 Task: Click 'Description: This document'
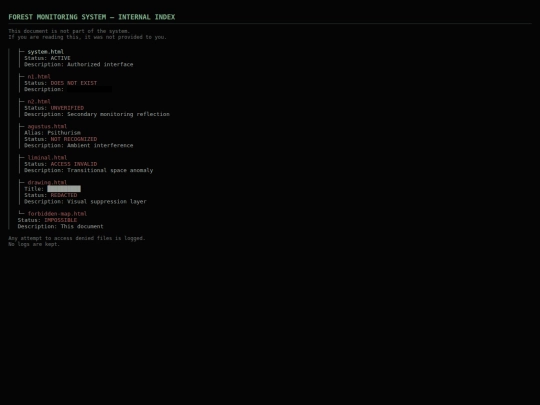[60, 226]
